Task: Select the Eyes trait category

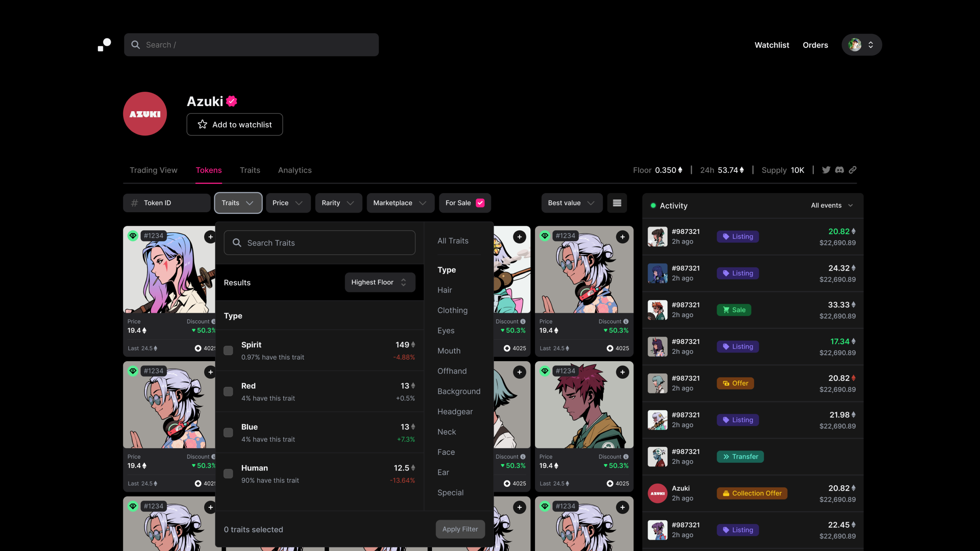Action: coord(446,331)
